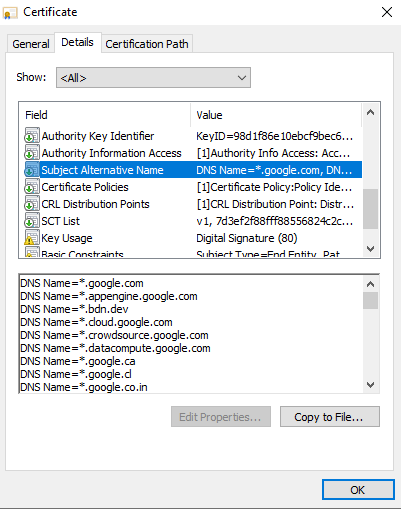Click the DNS Name=*.google.co.in line
The height and width of the screenshot is (509, 401).
(x=84, y=387)
